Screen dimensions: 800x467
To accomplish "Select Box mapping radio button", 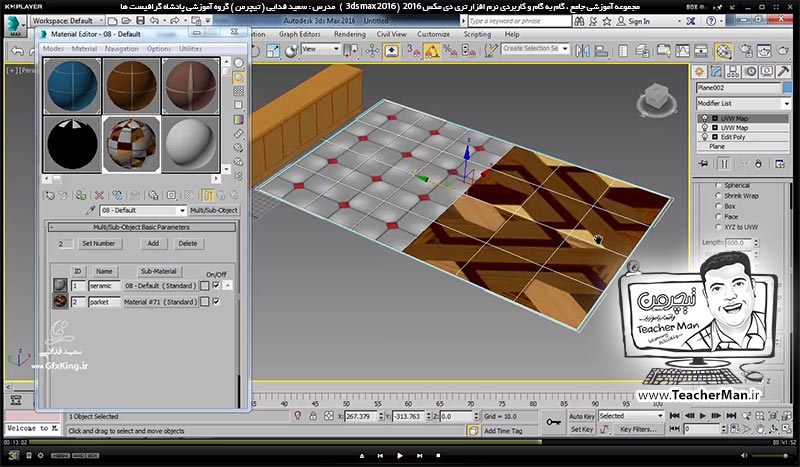I will click(718, 206).
